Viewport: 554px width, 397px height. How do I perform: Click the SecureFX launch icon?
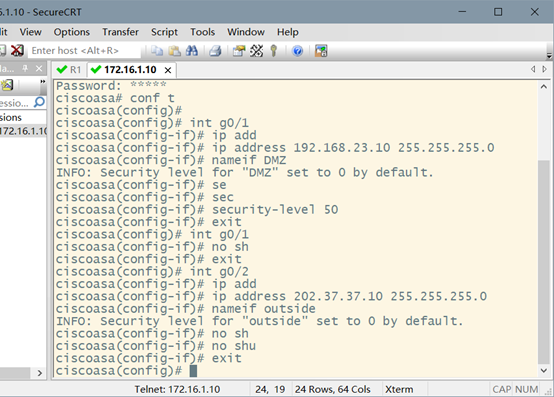(321, 51)
